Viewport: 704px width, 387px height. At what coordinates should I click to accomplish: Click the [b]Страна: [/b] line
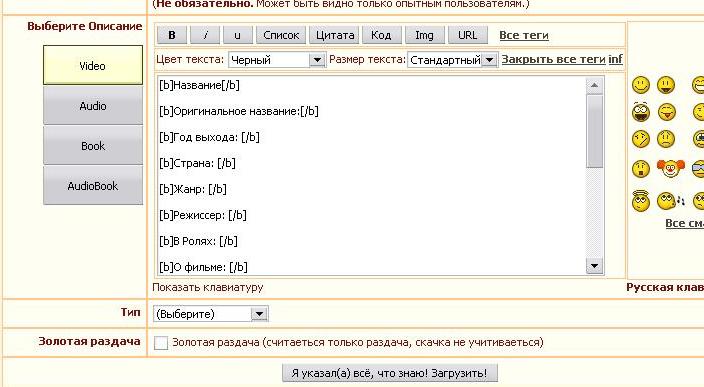tap(197, 163)
